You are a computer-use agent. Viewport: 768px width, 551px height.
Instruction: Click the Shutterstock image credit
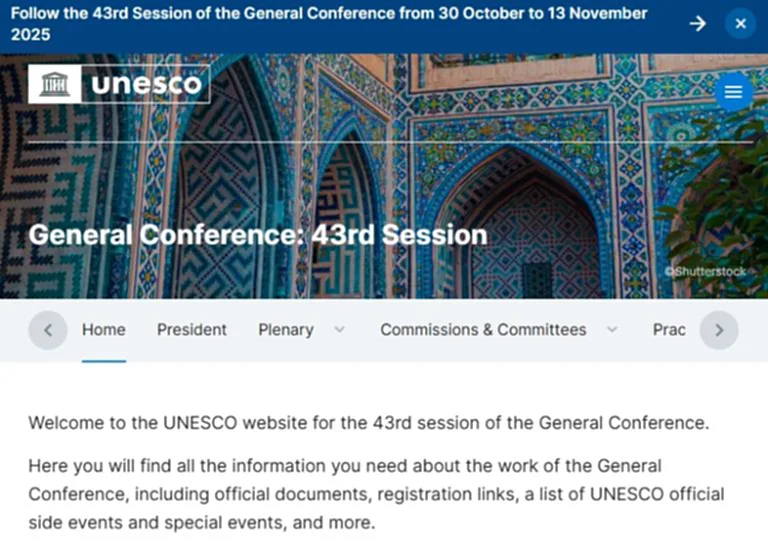pyautogui.click(x=705, y=271)
